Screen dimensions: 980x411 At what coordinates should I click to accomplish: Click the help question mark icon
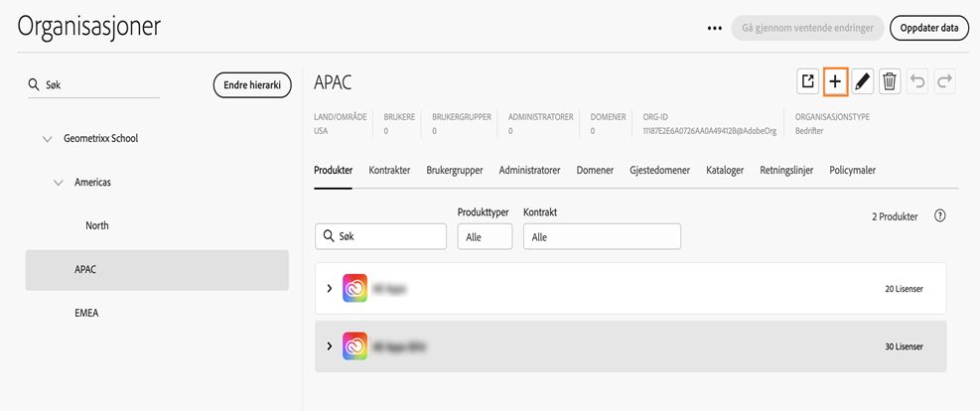939,216
